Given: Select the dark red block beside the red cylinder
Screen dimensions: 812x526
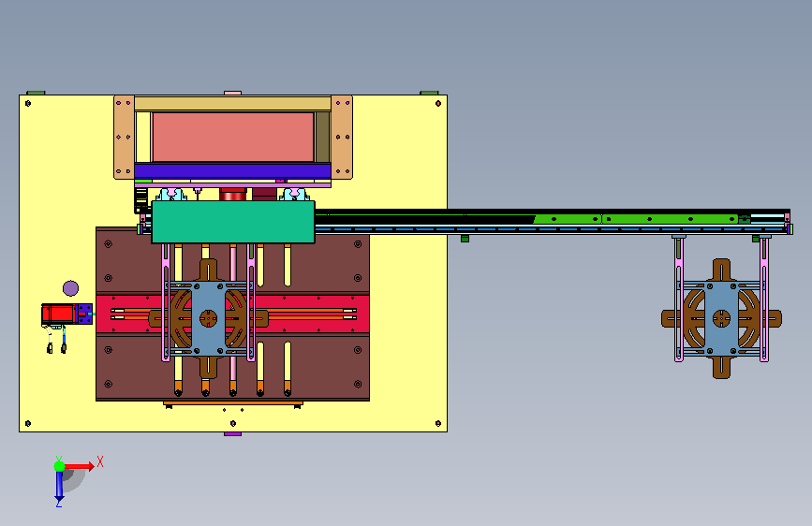Looking at the screenshot, I should [x=265, y=195].
